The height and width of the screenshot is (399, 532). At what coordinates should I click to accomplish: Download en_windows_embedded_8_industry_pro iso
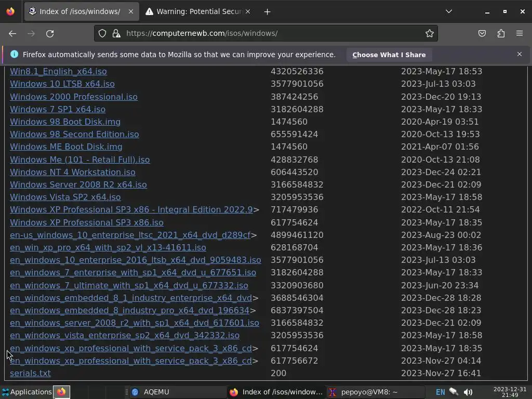(129, 311)
